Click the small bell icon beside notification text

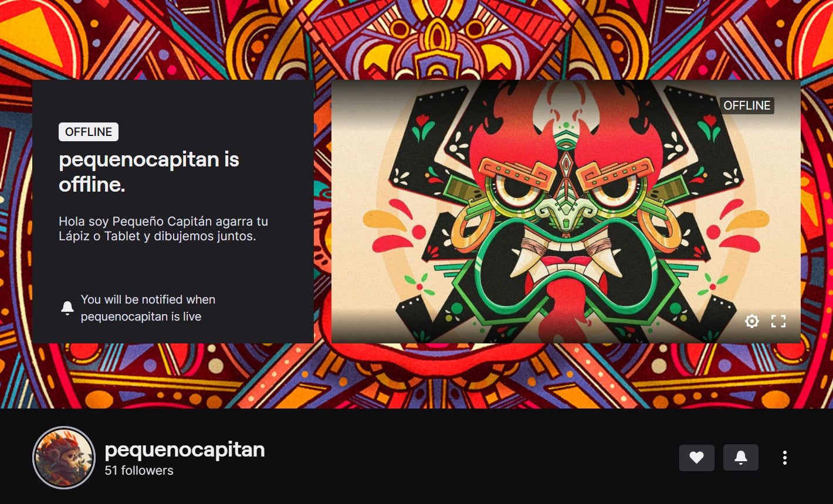coord(67,308)
